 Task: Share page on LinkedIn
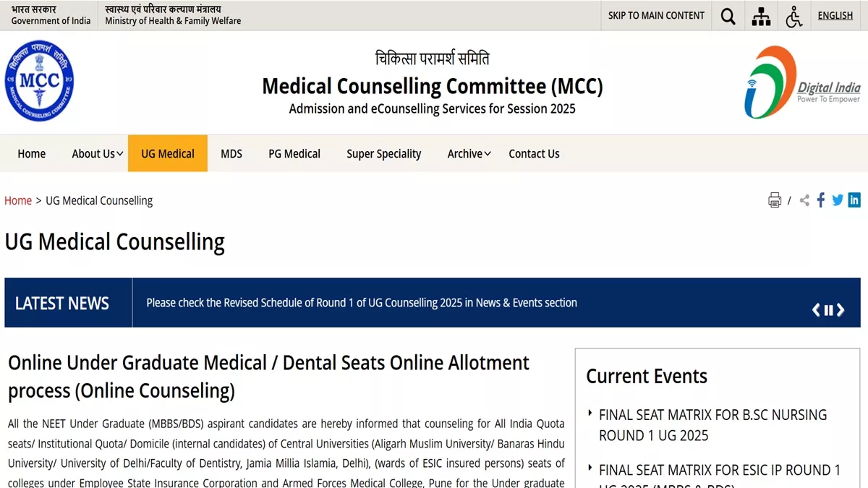[x=854, y=200]
